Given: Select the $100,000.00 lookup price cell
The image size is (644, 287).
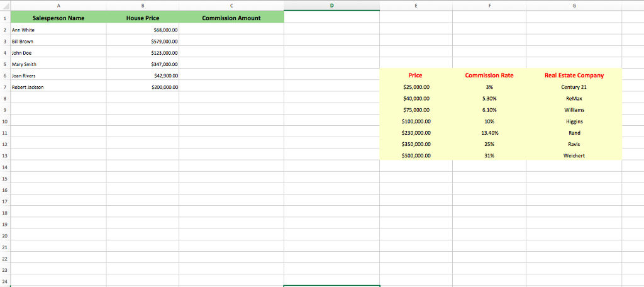Looking at the screenshot, I should point(416,121).
